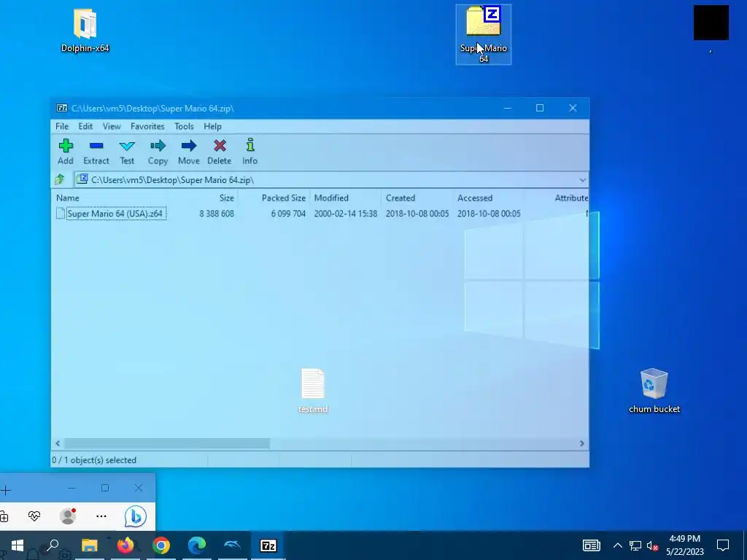Open the Windows Start menu
The width and height of the screenshot is (747, 560).
coord(18,545)
